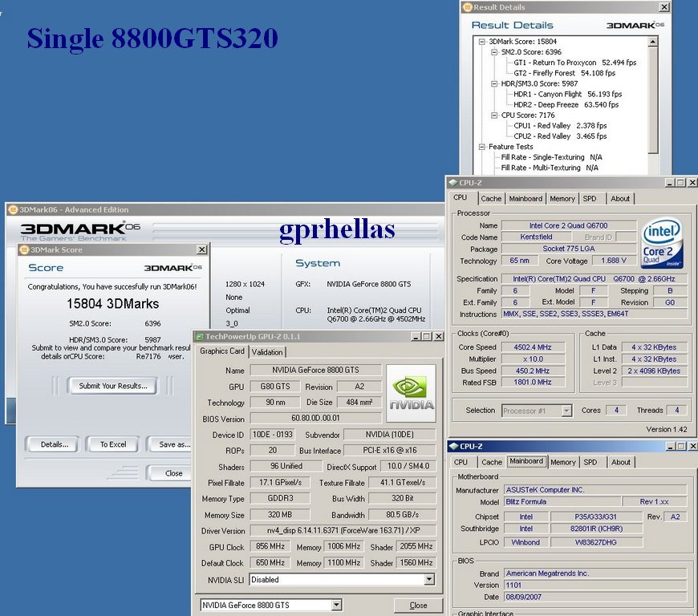Click the Close button in GPU-Z
698x616 pixels.
coord(418,606)
